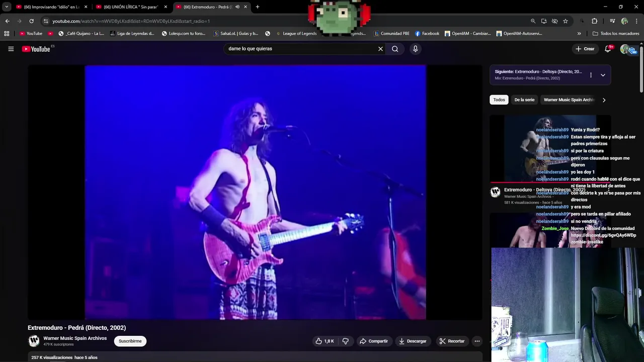The image size is (644, 362).
Task: Open Chrome extensions puzzle icon
Action: click(594, 21)
